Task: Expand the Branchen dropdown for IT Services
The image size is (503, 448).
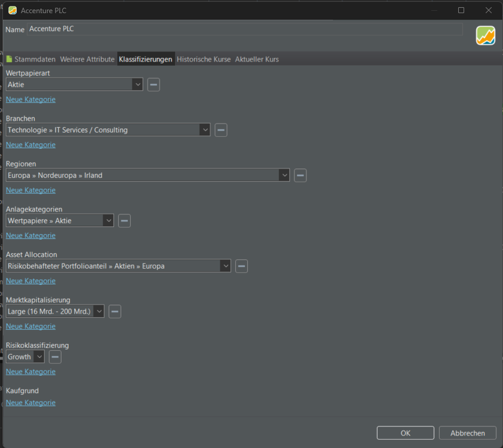Action: click(x=108, y=130)
